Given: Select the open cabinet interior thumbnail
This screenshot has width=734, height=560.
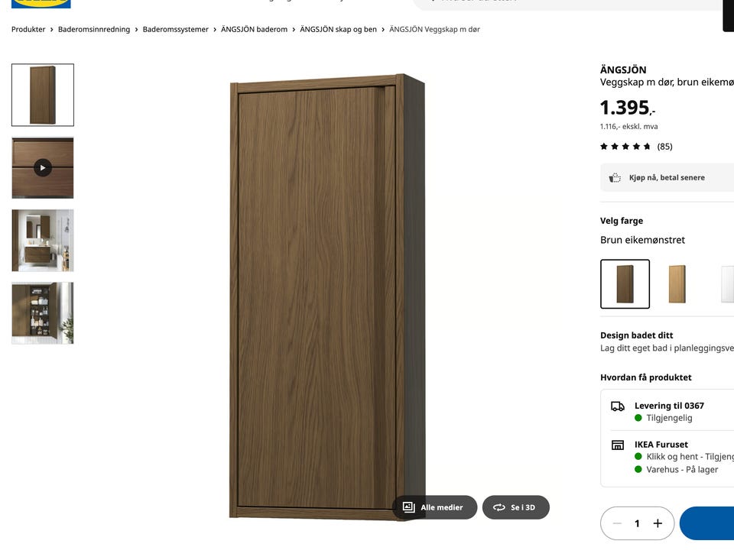Looking at the screenshot, I should pos(43,313).
